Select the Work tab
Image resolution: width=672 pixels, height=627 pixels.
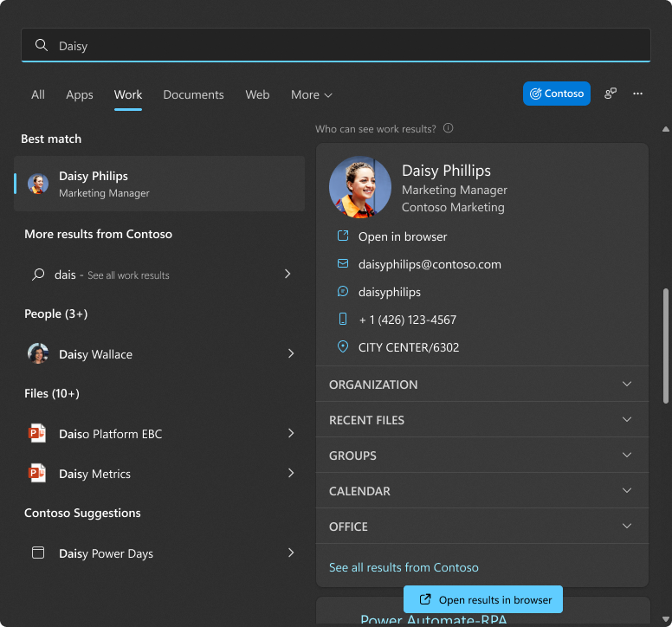[x=127, y=94]
